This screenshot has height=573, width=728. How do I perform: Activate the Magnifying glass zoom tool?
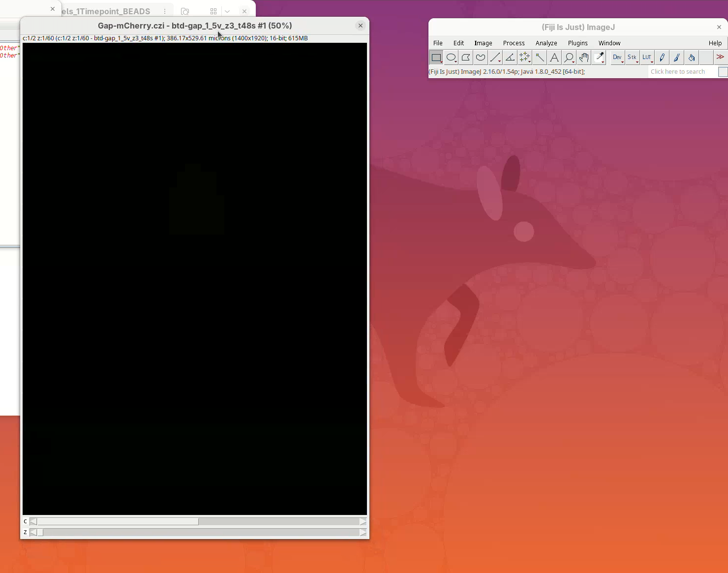(x=569, y=58)
